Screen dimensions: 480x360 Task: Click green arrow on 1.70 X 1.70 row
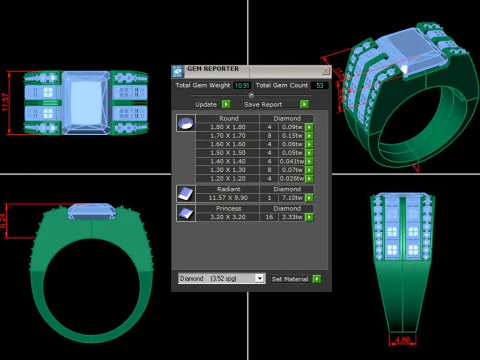point(309,136)
